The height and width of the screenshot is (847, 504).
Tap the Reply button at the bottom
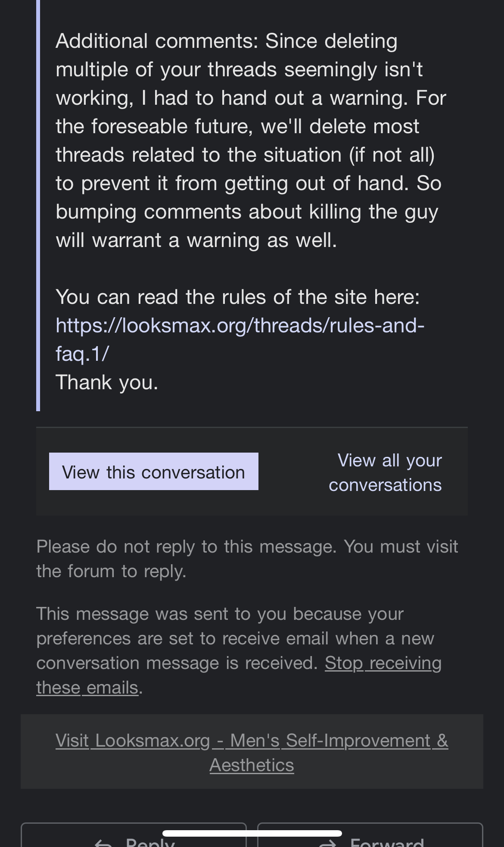134,835
